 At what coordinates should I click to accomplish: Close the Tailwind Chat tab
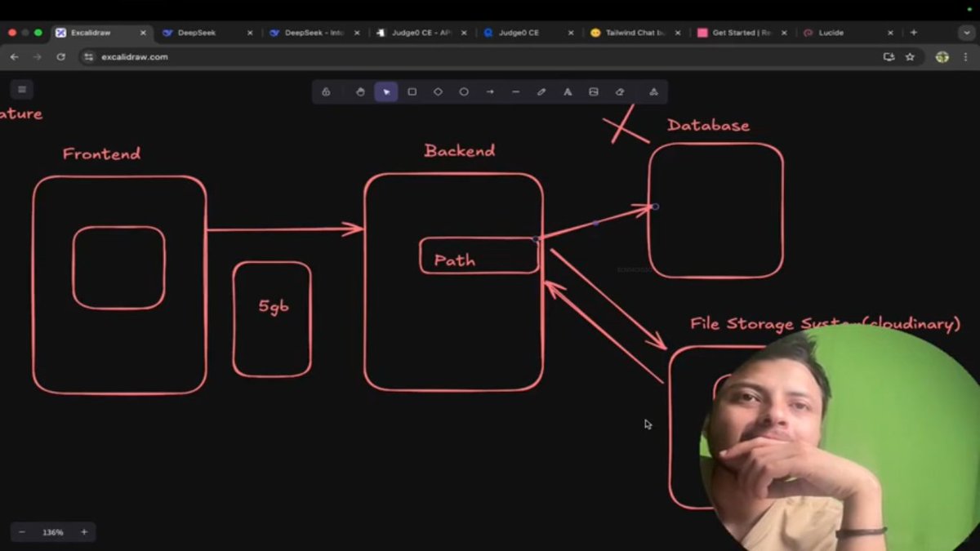678,33
